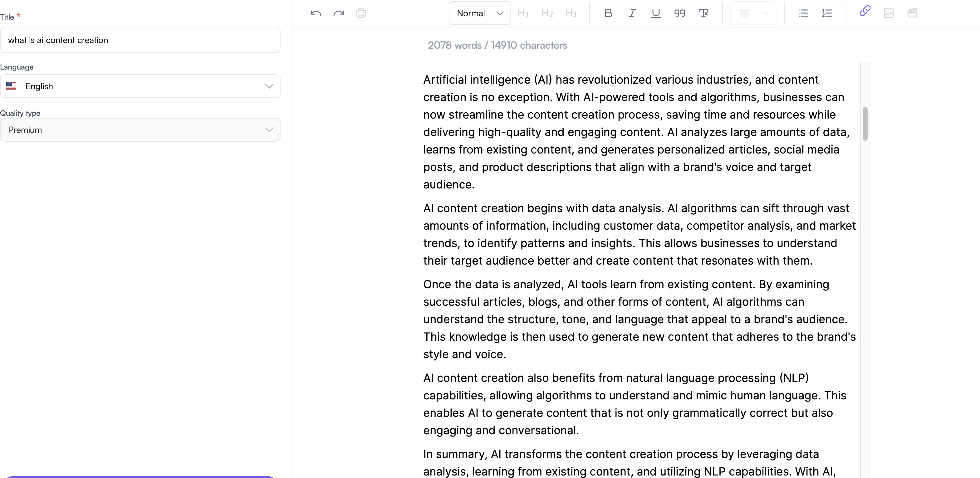Click into the Title input field

pyautogui.click(x=140, y=40)
